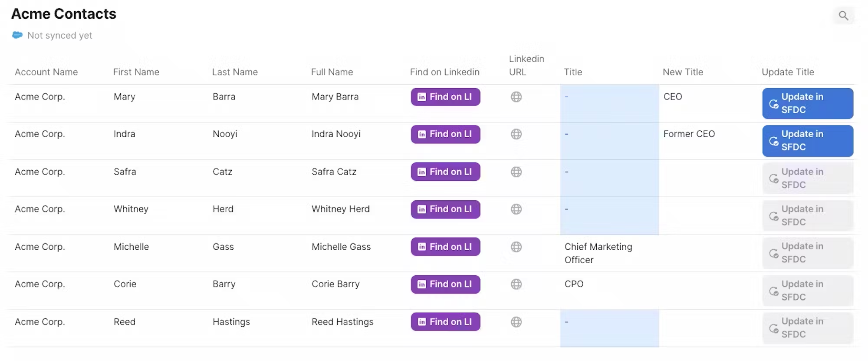The width and height of the screenshot is (868, 364).
Task: Select the Account Name column header
Action: coord(46,72)
